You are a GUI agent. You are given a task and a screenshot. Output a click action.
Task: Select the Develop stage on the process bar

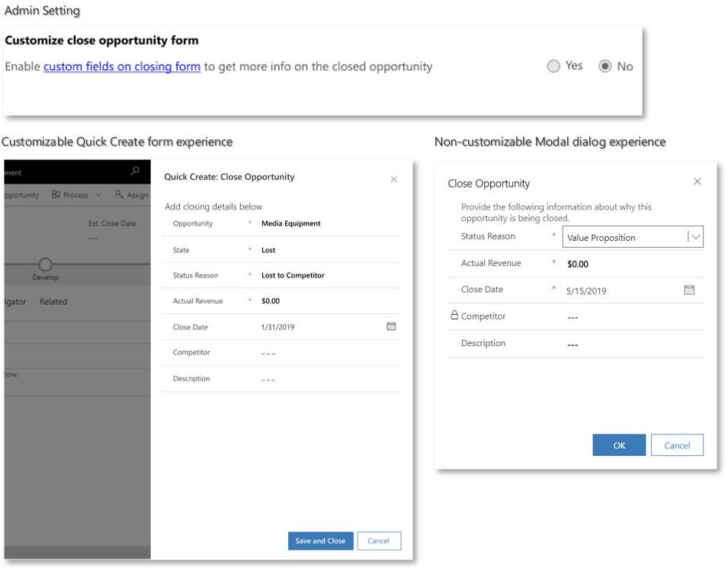click(x=44, y=265)
